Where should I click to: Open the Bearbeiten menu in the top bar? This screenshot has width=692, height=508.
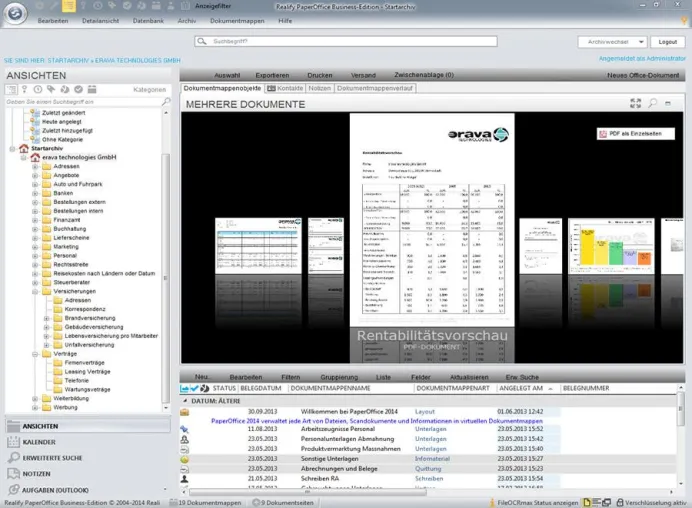(x=53, y=21)
